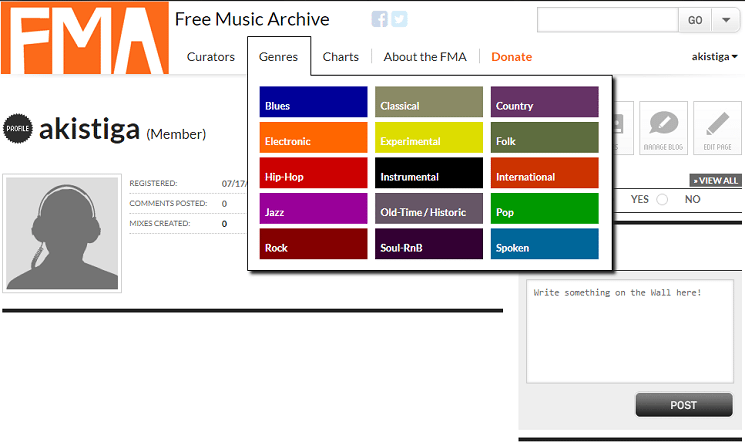Click the round Profile badge icon
This screenshot has height=446, width=745.
(18, 128)
